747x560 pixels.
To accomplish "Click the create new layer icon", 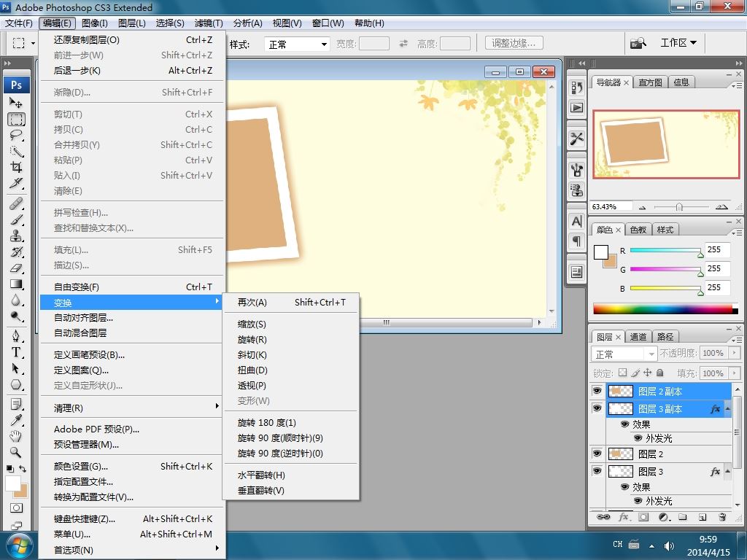I will pos(703,517).
